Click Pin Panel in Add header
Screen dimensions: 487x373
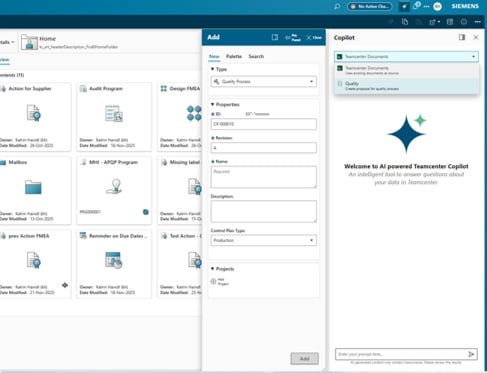(x=293, y=37)
